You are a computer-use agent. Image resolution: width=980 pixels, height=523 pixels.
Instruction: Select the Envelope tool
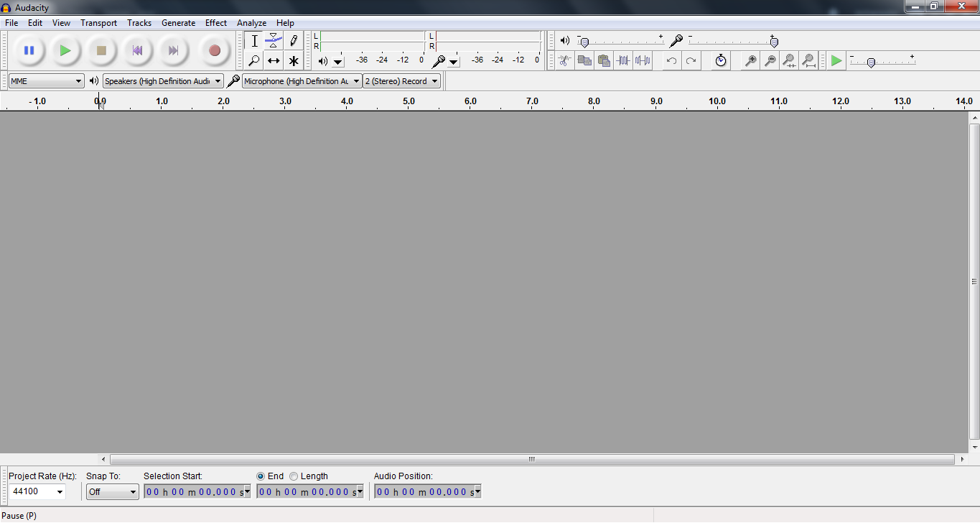[274, 41]
